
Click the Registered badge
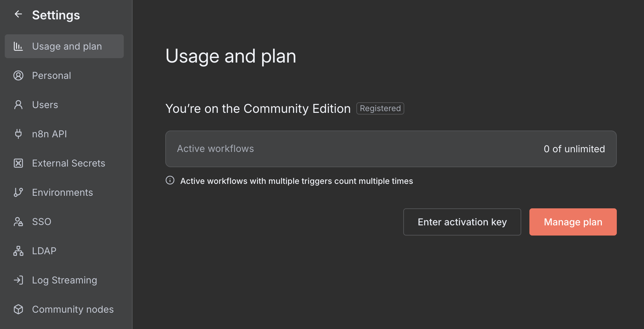point(380,108)
